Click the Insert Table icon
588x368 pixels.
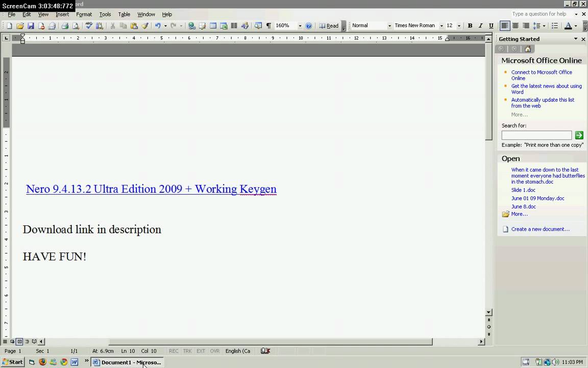(x=213, y=26)
